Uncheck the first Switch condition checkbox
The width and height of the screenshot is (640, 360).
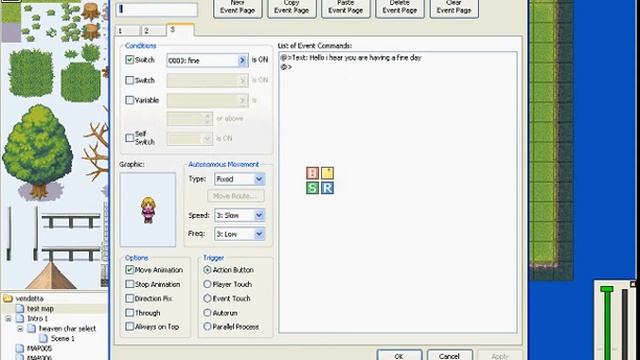[x=129, y=60]
